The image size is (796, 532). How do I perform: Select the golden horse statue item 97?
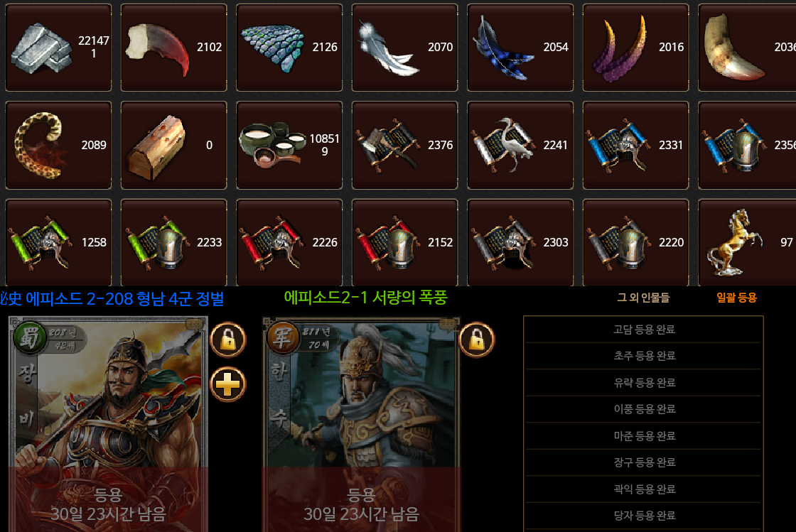[747, 242]
